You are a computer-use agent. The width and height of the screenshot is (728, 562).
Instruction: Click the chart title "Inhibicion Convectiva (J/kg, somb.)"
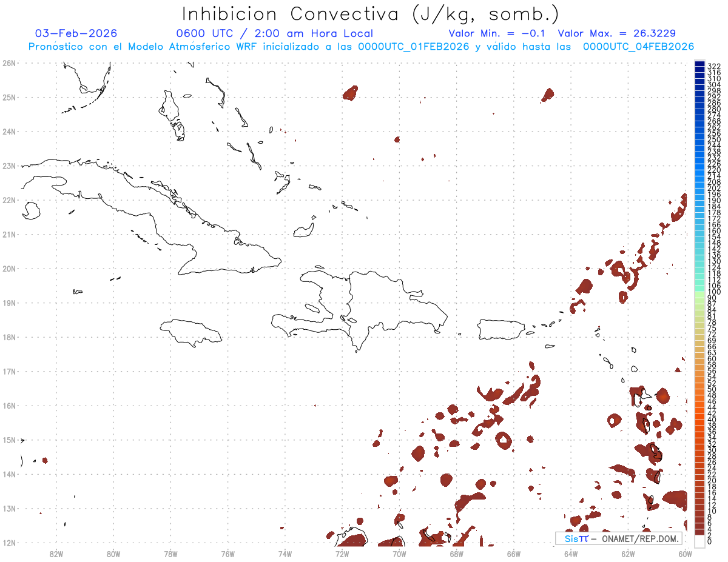pyautogui.click(x=371, y=15)
